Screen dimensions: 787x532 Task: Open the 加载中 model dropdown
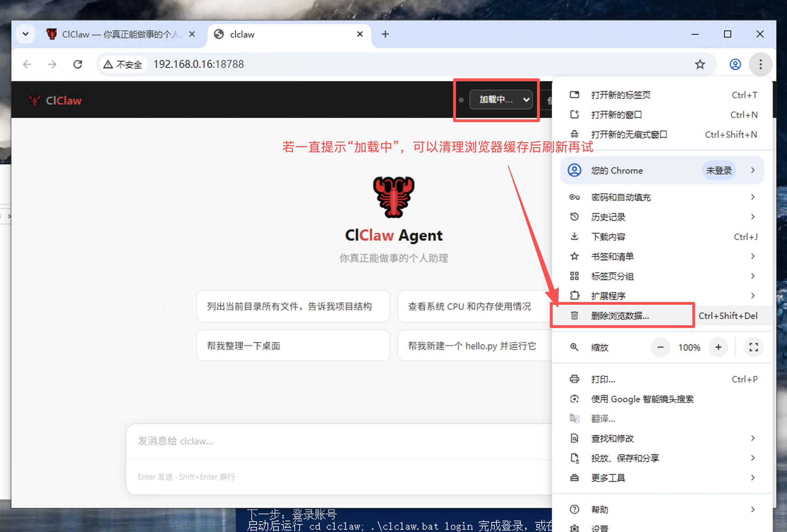tap(500, 100)
